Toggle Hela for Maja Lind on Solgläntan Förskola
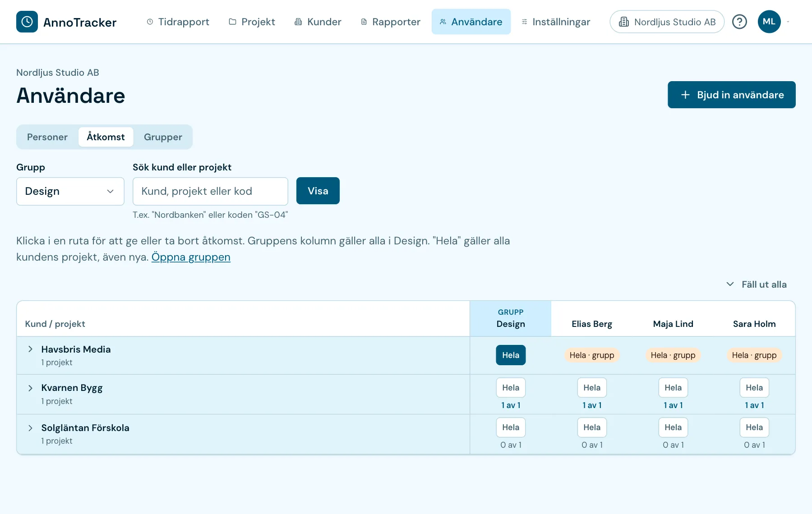Viewport: 812px width, 514px height. point(673,427)
